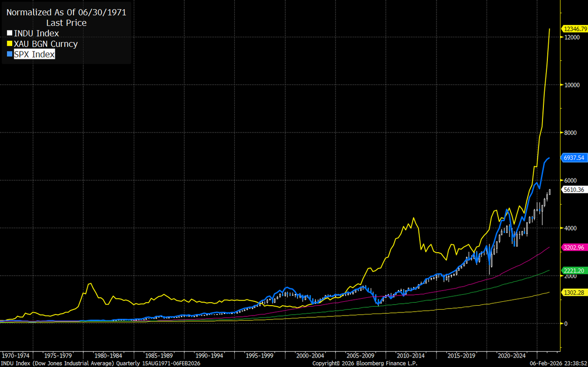
Task: Select the highlighted SPX Index legend entry
Action: click(34, 55)
